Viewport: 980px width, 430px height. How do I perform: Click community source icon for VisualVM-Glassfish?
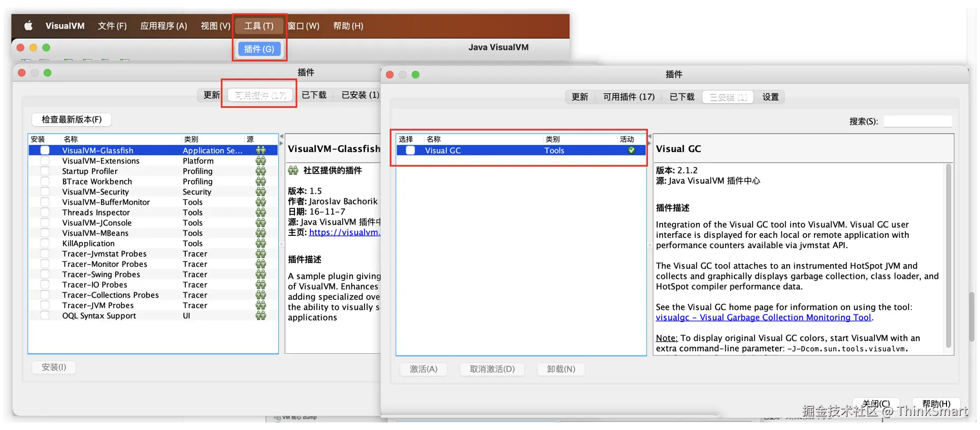(261, 150)
